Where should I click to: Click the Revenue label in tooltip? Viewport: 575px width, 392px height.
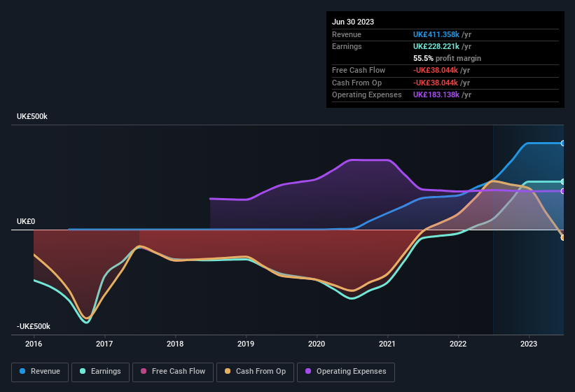[347, 34]
